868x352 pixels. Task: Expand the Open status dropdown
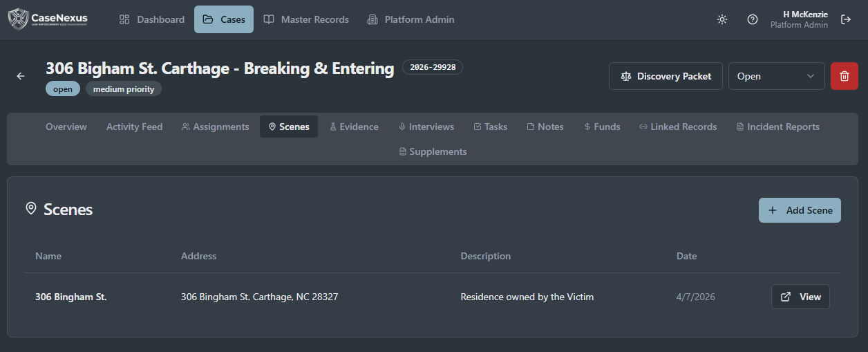tap(777, 76)
